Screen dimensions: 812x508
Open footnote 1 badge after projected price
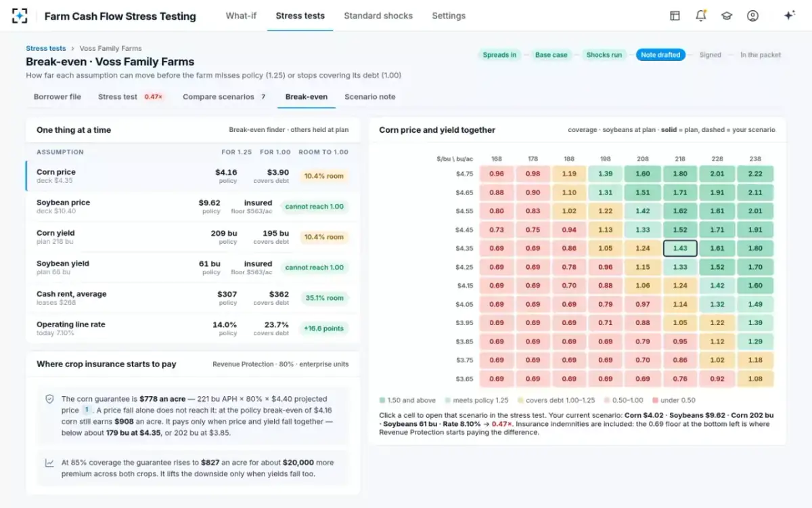pyautogui.click(x=87, y=410)
